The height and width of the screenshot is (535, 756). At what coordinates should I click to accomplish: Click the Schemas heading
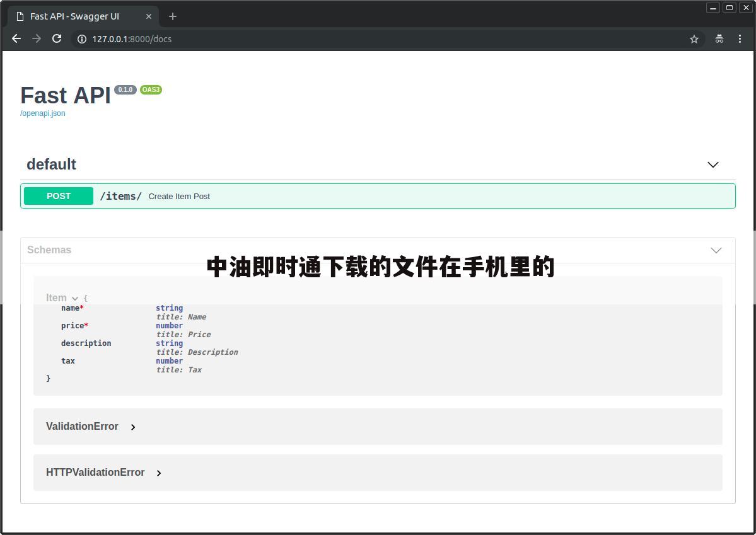pos(49,250)
